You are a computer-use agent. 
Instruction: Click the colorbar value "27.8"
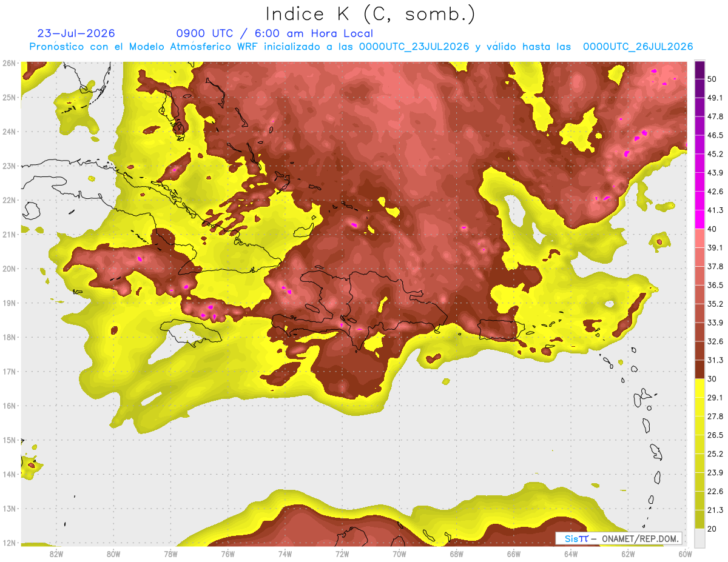pos(716,416)
